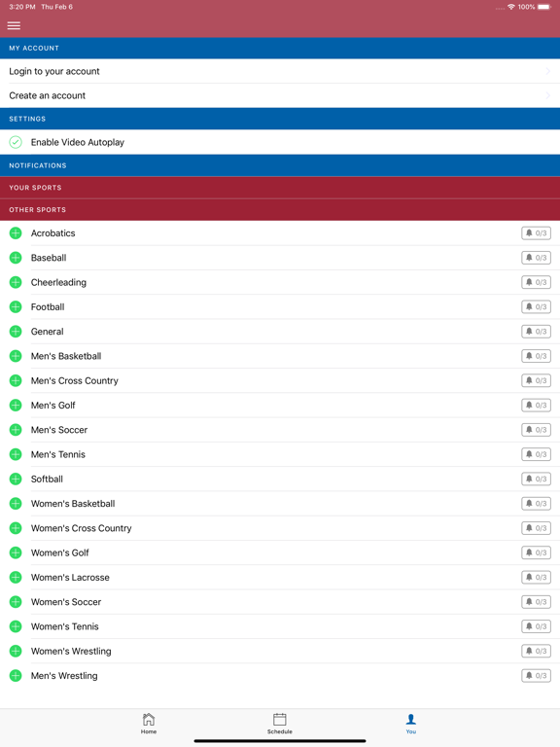Select the Login to your account text
The image size is (560, 747).
(x=54, y=71)
